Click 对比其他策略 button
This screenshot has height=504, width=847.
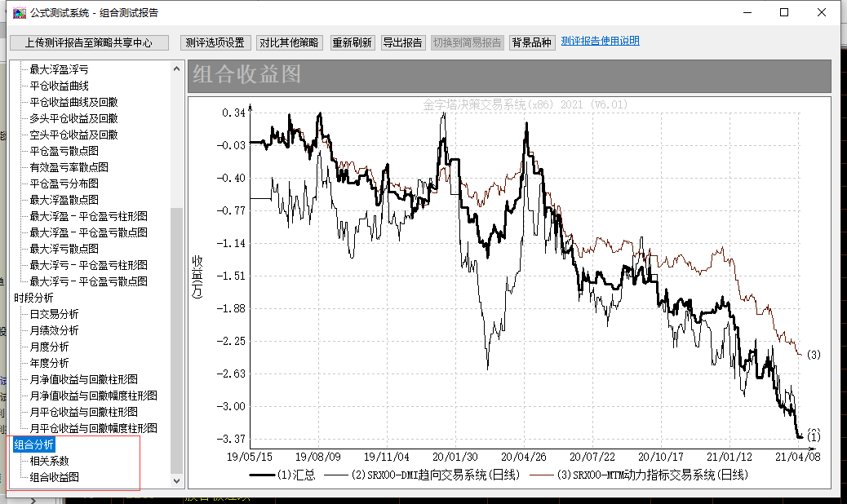(289, 42)
